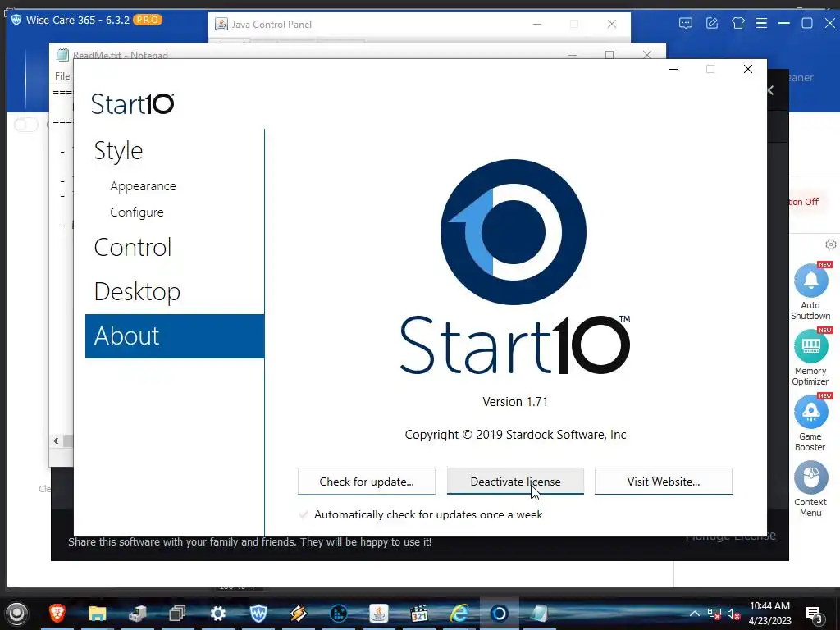Open the Control section in Start10
Screen dimensions: 840x630
click(x=132, y=247)
